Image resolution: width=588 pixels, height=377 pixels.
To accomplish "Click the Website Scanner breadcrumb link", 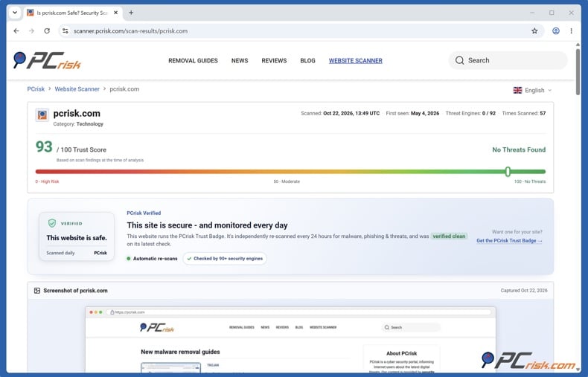I will pos(77,89).
